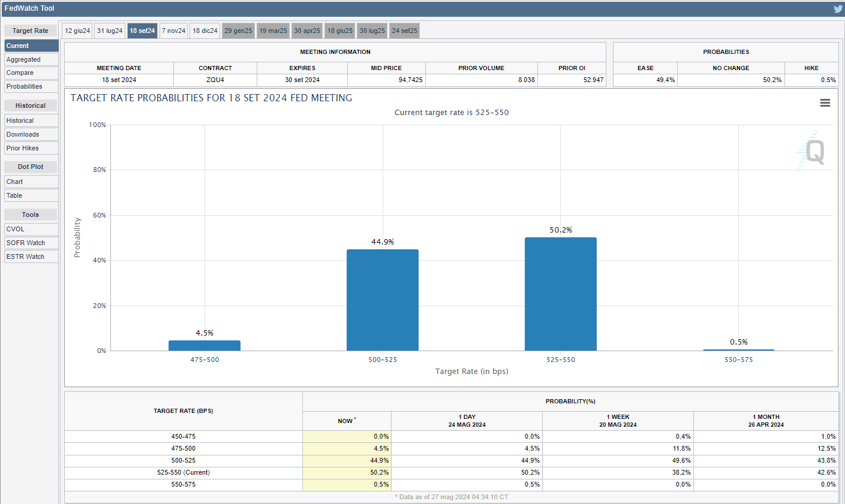Screen dimensions: 845x504
Task: Open the 30 apr25 meeting tab
Action: click(x=307, y=31)
